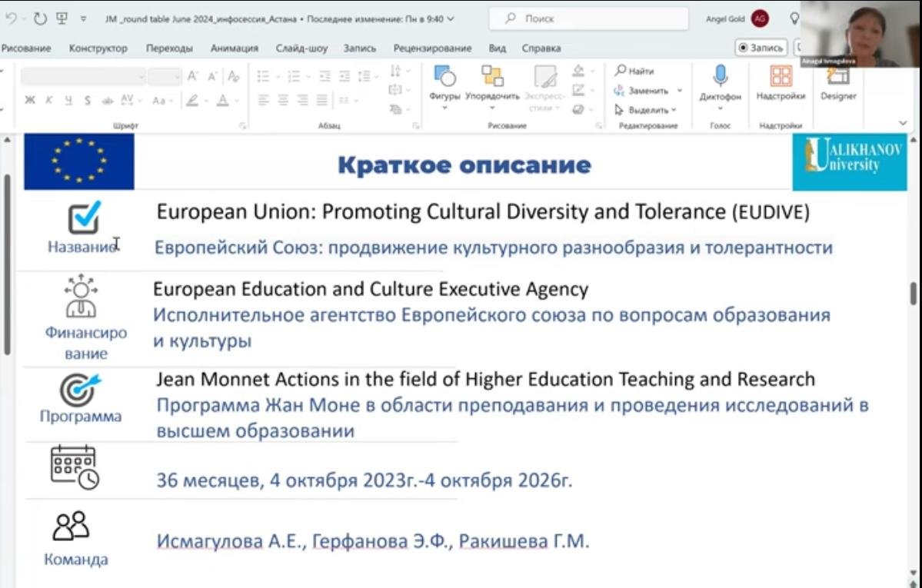The height and width of the screenshot is (588, 922).
Task: Switch to the Слайд-шоу tab
Action: (x=301, y=48)
